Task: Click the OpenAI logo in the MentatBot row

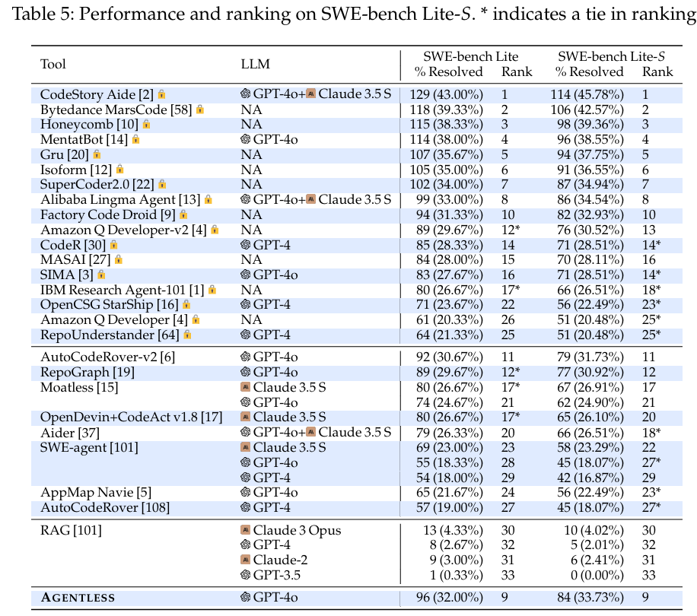Action: 245,139
